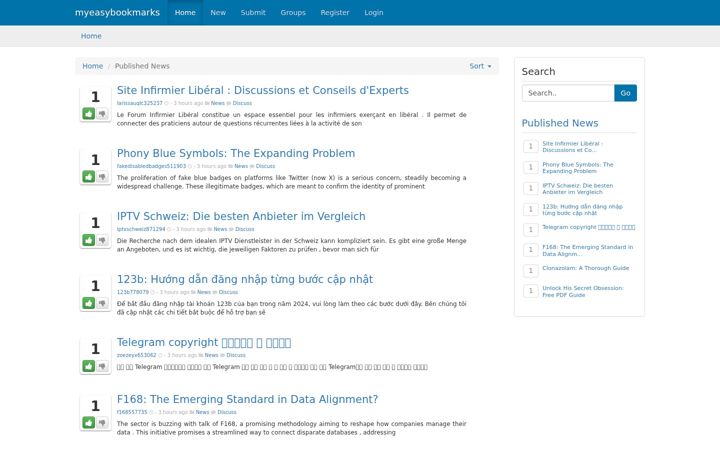Viewport: 720px width, 450px height.
Task: Upvote the Site Infirmier Libéral post
Action: point(89,113)
